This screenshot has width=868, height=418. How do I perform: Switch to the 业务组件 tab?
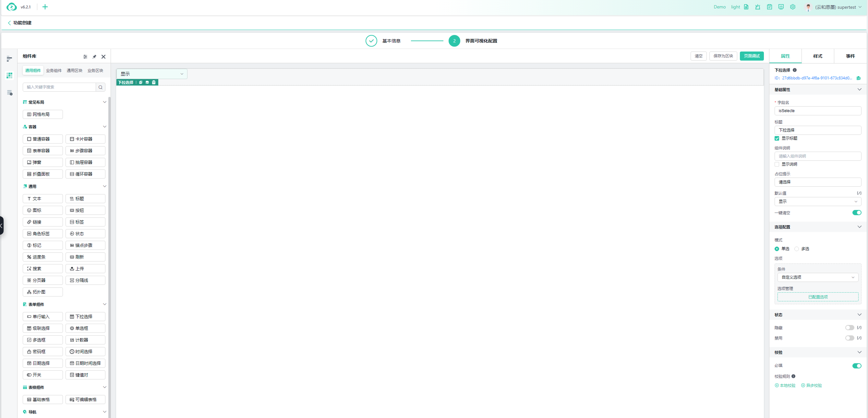pyautogui.click(x=54, y=71)
